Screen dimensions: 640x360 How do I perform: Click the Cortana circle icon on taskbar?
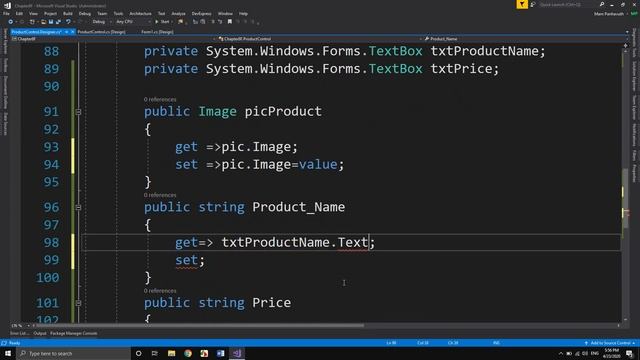point(138,353)
